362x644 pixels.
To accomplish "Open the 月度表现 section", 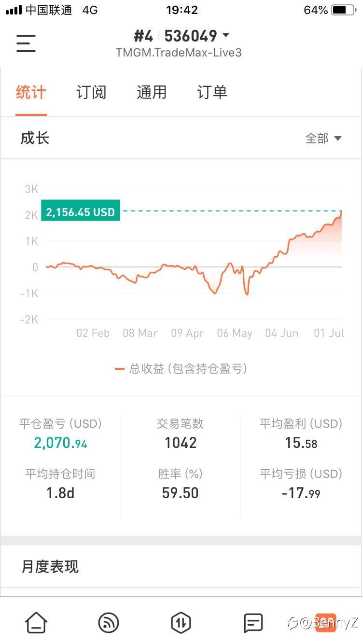I will point(50,566).
